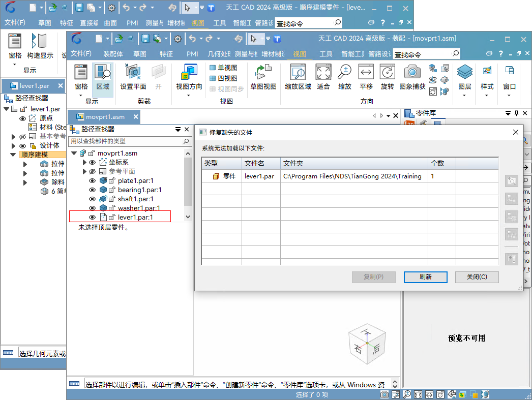Click the PathFinder tree scrollbar down arrow
Image resolution: width=532 pixels, height=400 pixels.
[x=188, y=217]
